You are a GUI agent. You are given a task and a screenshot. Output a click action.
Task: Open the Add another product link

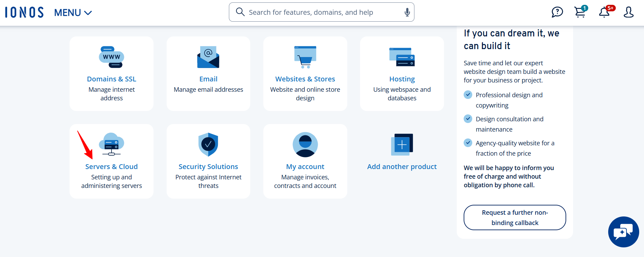402,167
